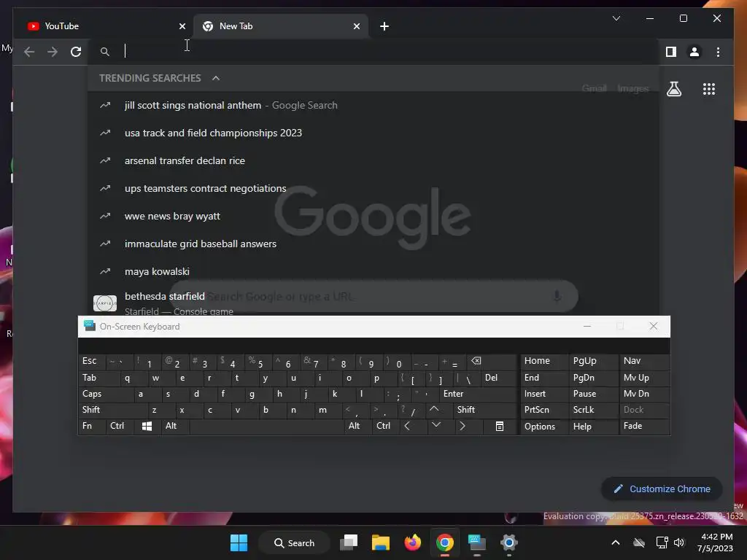This screenshot has height=560, width=747.
Task: Choose 'immaculate grid baseball answers' suggestion
Action: (x=373, y=244)
